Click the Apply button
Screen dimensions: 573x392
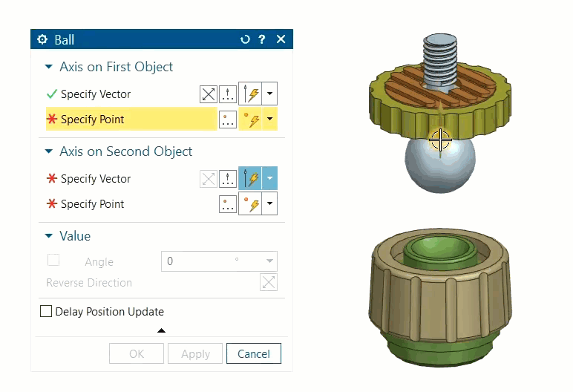pyautogui.click(x=195, y=354)
